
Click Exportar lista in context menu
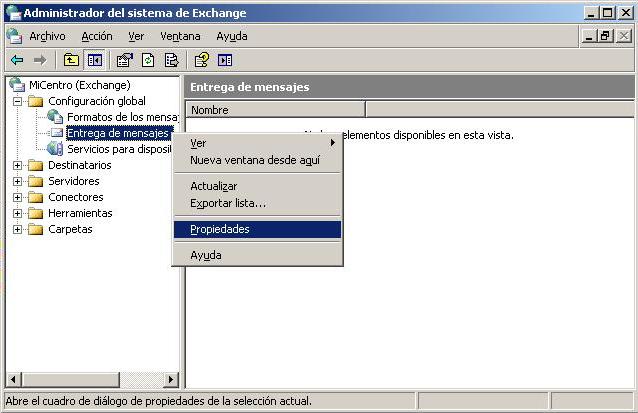coord(228,203)
